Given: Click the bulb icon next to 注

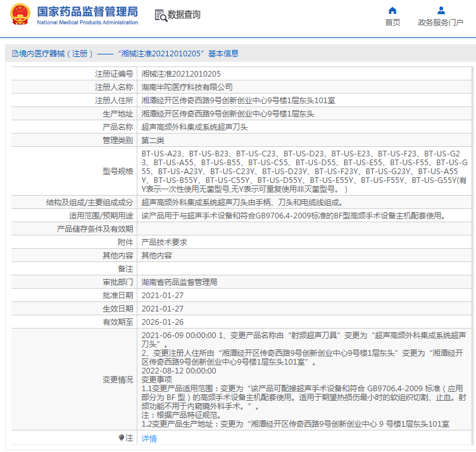Looking at the screenshot, I should click(x=122, y=437).
